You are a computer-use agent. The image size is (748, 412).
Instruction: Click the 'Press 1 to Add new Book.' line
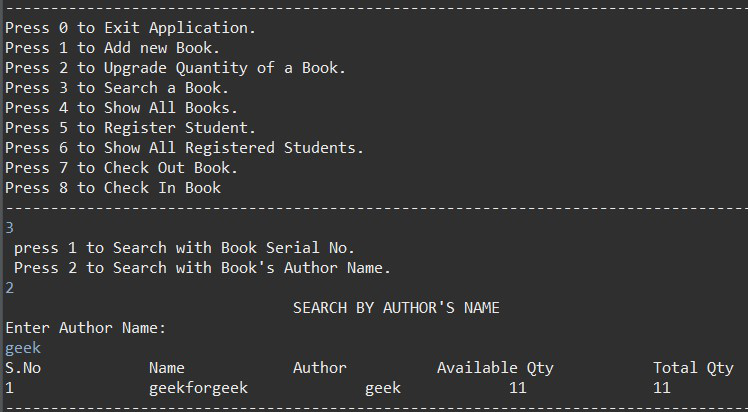click(x=112, y=48)
